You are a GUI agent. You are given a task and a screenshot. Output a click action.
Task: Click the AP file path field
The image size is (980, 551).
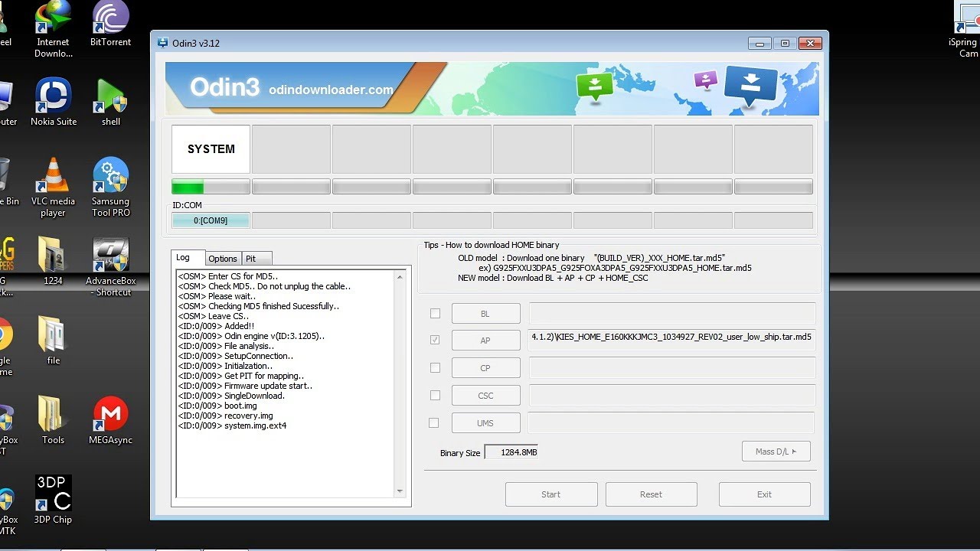point(671,341)
